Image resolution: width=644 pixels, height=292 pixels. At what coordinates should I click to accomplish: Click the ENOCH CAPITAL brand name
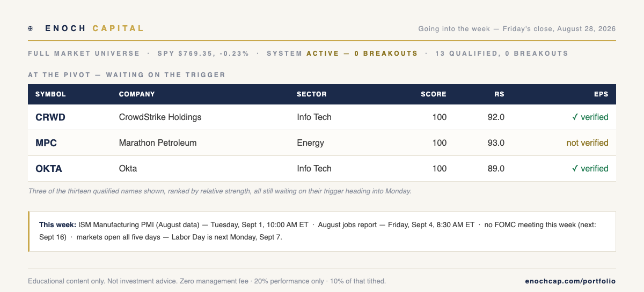point(94,28)
